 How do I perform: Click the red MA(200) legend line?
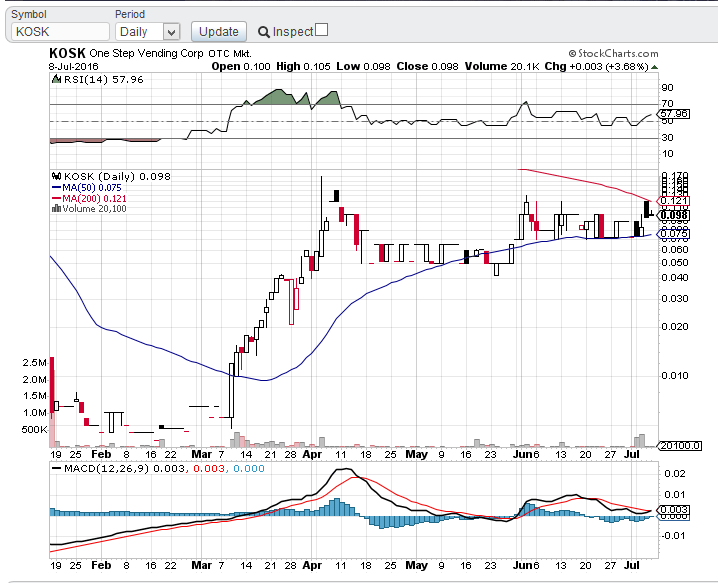point(57,198)
